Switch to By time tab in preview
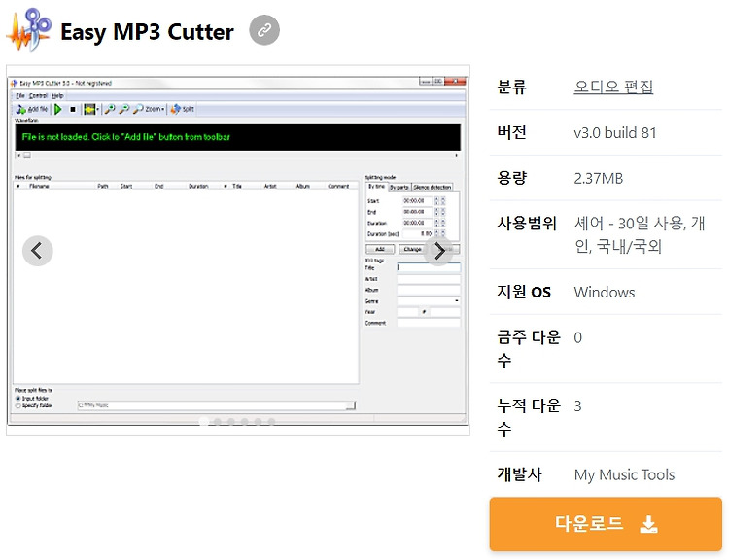Screen dimensions: 729x560 [x=376, y=187]
